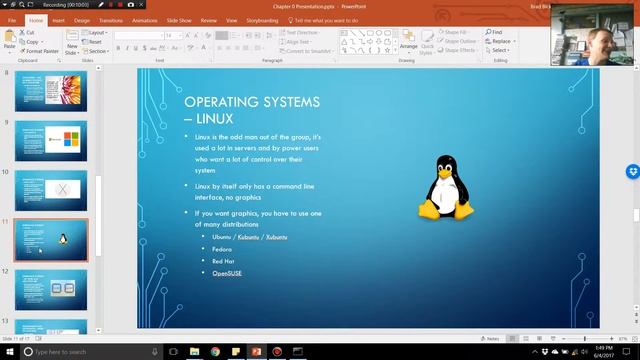Viewport: 640px width, 360px height.
Task: Select the star shape in shapes gallery
Action: (387, 51)
